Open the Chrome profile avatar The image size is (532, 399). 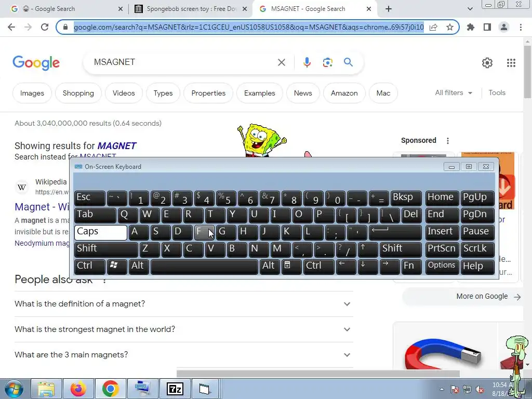click(x=504, y=27)
